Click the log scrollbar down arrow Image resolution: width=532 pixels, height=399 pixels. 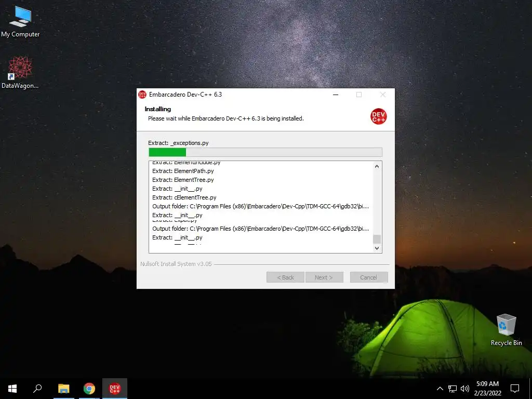[x=377, y=248]
